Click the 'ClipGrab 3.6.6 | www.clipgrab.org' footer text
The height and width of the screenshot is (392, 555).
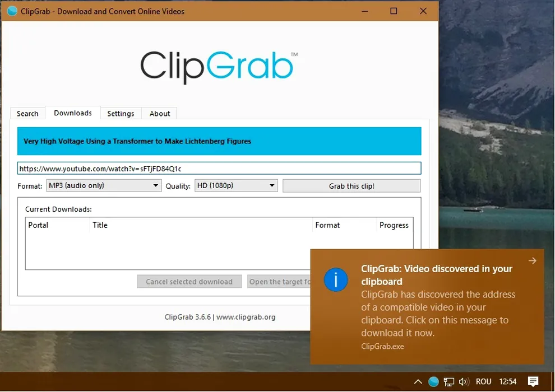[x=220, y=317]
